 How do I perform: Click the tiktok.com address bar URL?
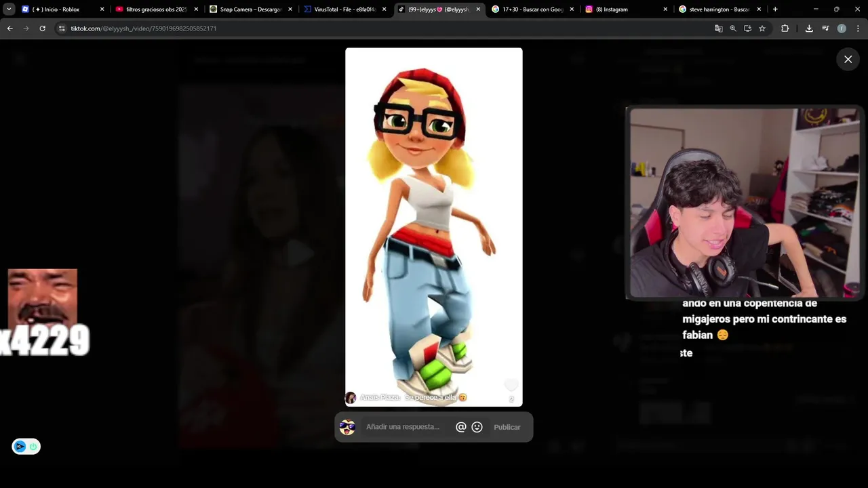click(144, 28)
